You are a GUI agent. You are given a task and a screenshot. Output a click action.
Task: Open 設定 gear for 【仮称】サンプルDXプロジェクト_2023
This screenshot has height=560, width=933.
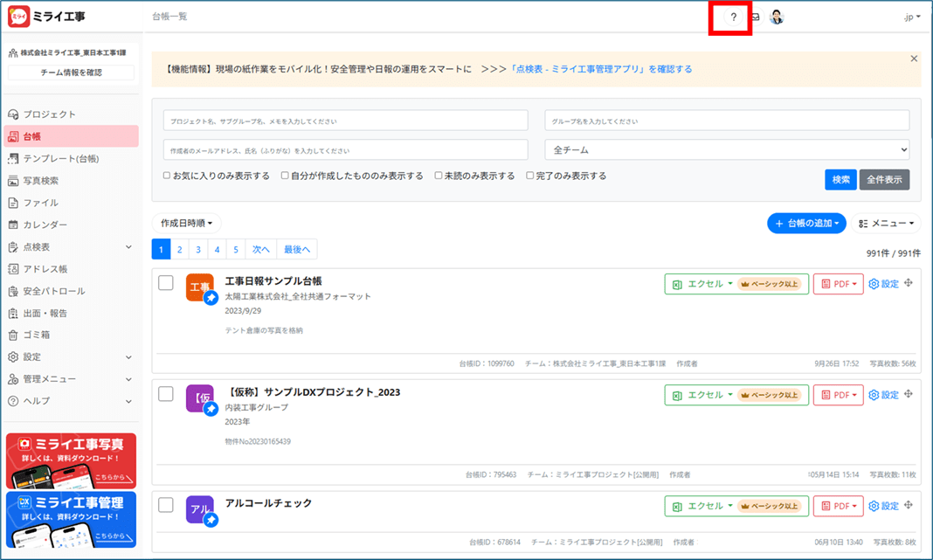[x=883, y=395]
